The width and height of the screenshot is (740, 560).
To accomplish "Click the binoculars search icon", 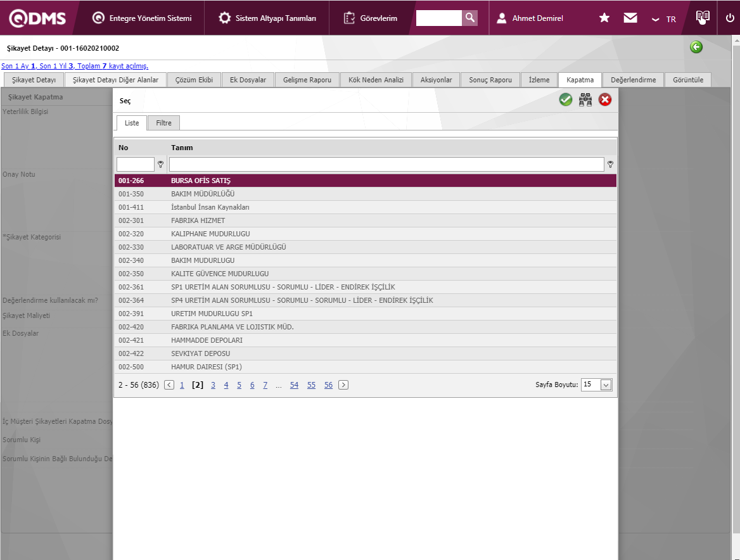I will tap(585, 99).
